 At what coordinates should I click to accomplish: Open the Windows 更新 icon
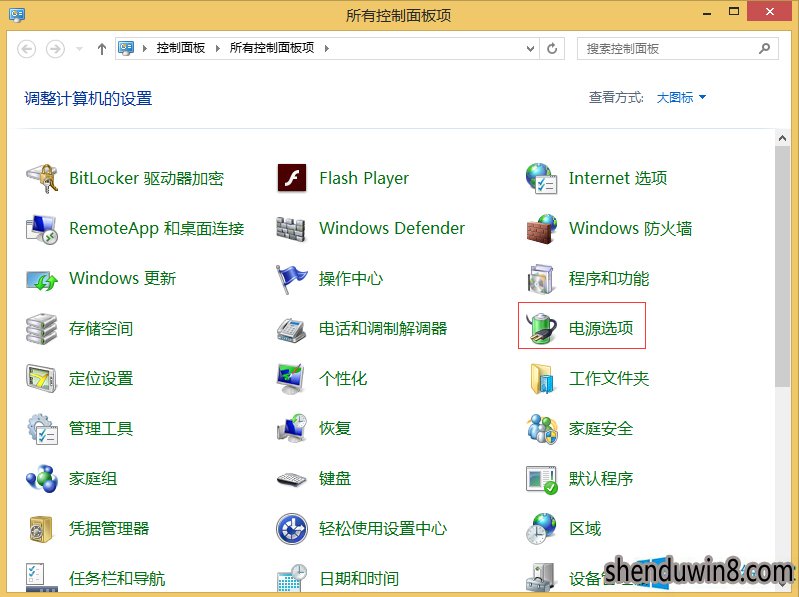pyautogui.click(x=42, y=279)
